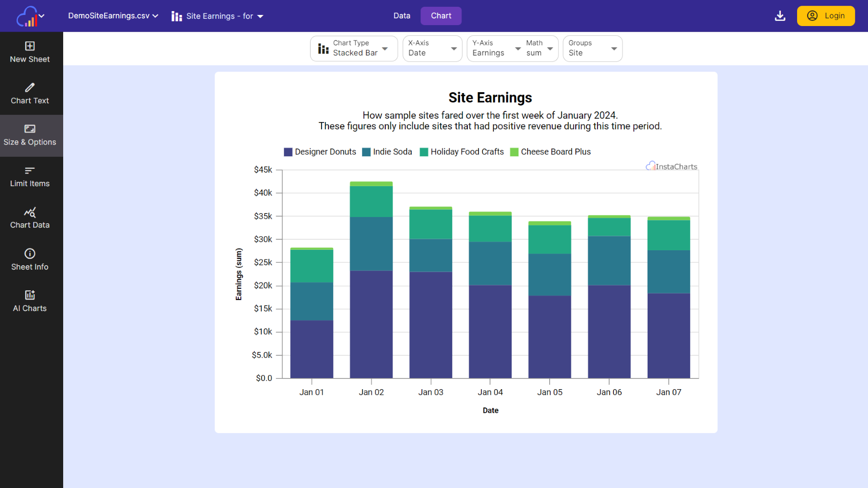The width and height of the screenshot is (868, 488).
Task: Switch to the Chart tab
Action: coord(441,16)
